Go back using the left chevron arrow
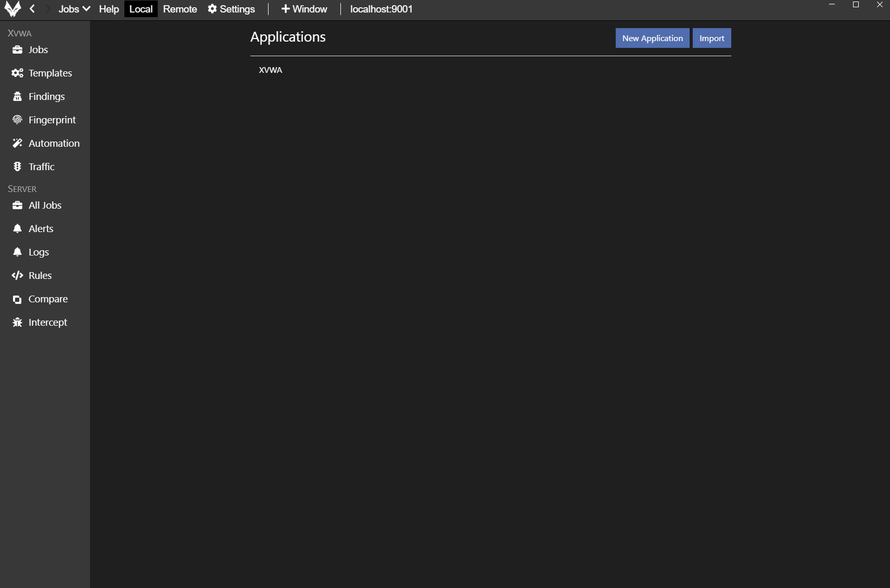Viewport: 890px width, 588px height. (32, 9)
